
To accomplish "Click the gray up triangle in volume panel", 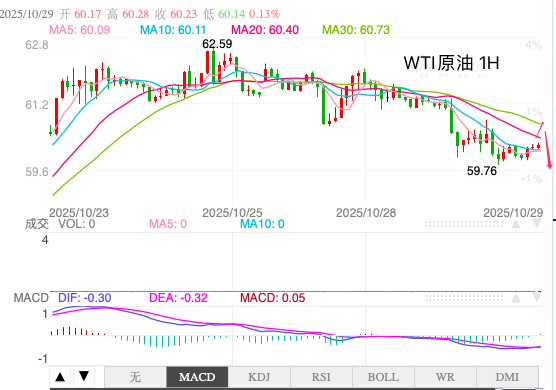I will 516,224.
